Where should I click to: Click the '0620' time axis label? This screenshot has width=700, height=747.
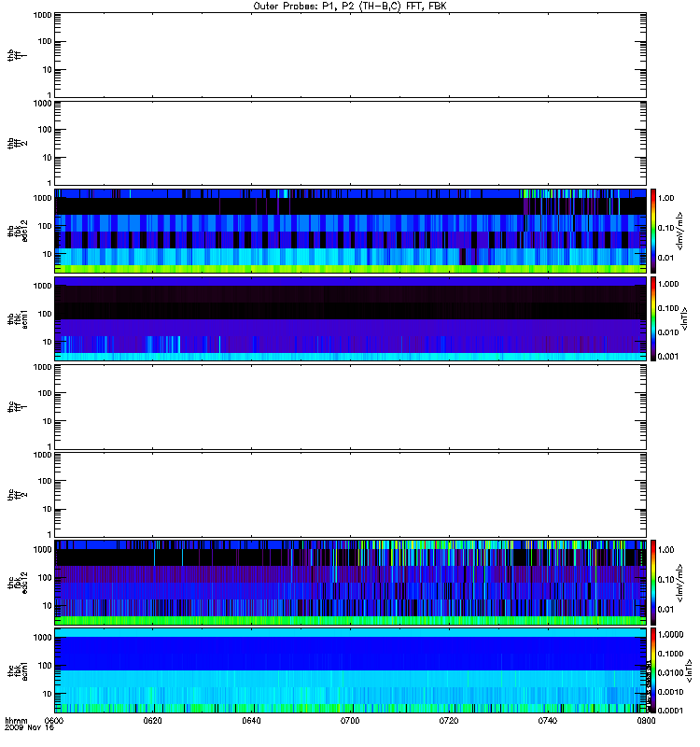[152, 721]
